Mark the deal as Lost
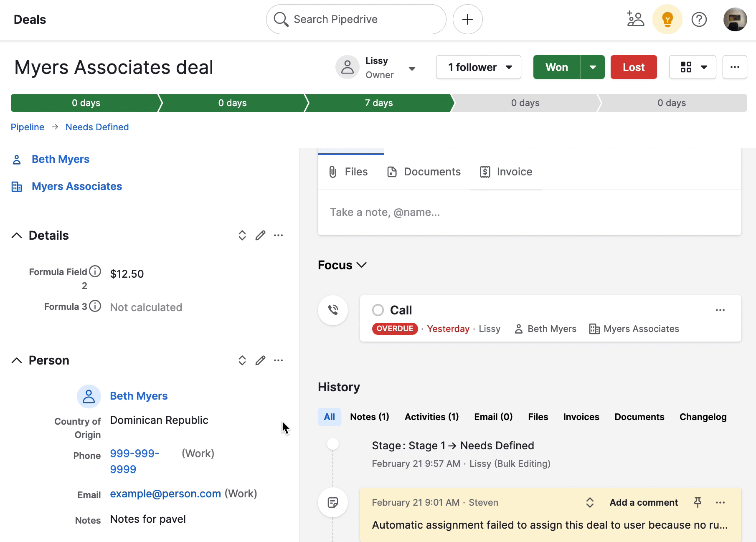756x542 pixels. coord(634,67)
